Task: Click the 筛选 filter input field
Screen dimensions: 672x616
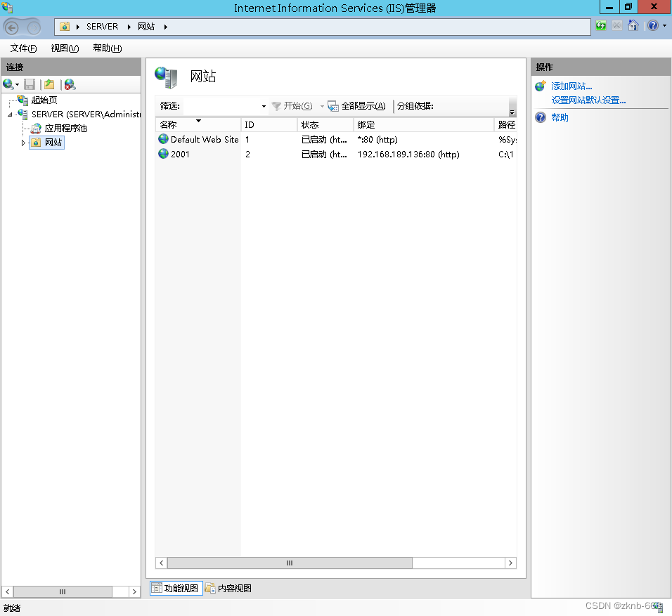Action: 221,106
